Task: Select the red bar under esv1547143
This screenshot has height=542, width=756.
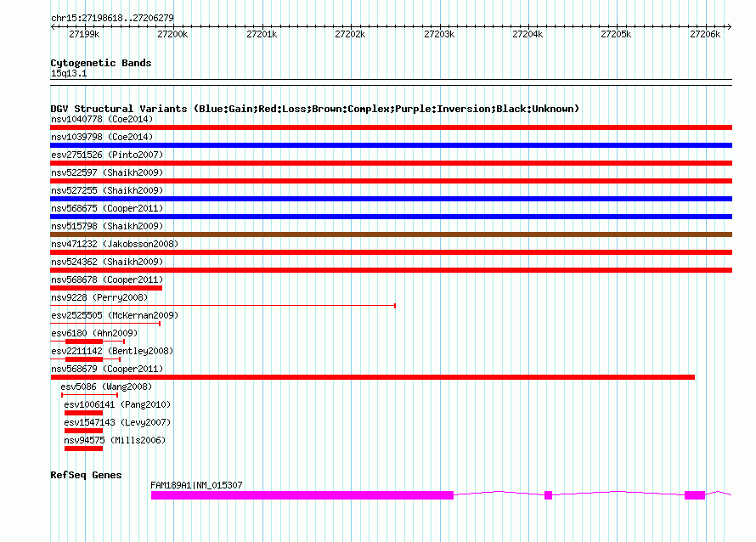Action: tap(83, 431)
